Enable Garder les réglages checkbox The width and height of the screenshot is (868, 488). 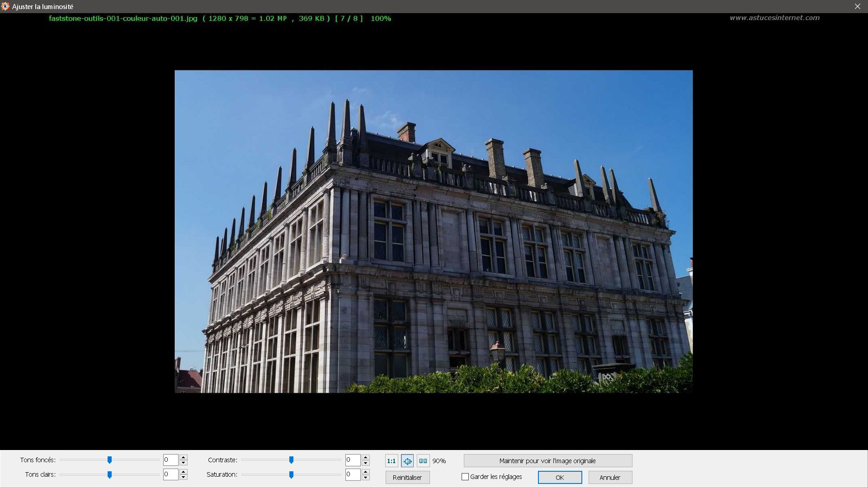465,477
